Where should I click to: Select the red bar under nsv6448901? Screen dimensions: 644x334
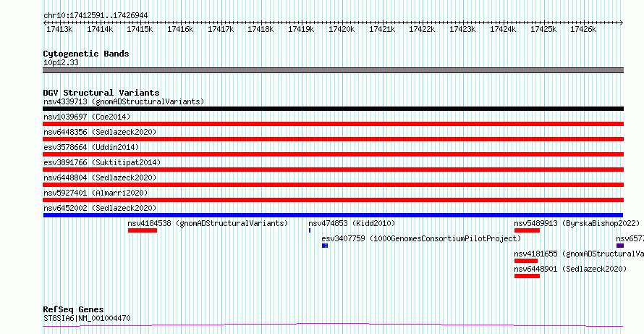coord(527,276)
